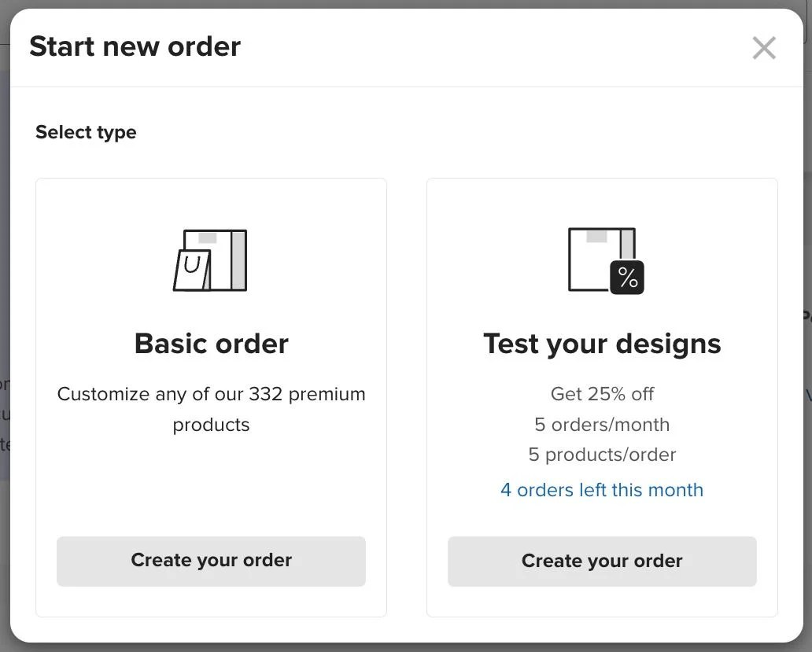Click the "Get 25% off" text
812x652 pixels.
tap(602, 394)
